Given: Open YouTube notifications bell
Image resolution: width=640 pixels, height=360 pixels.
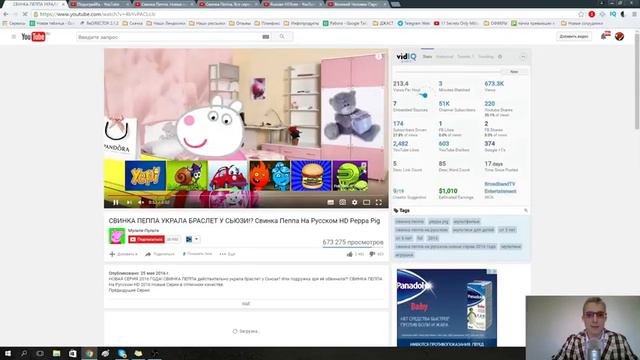Looking at the screenshot, I should pos(605,36).
